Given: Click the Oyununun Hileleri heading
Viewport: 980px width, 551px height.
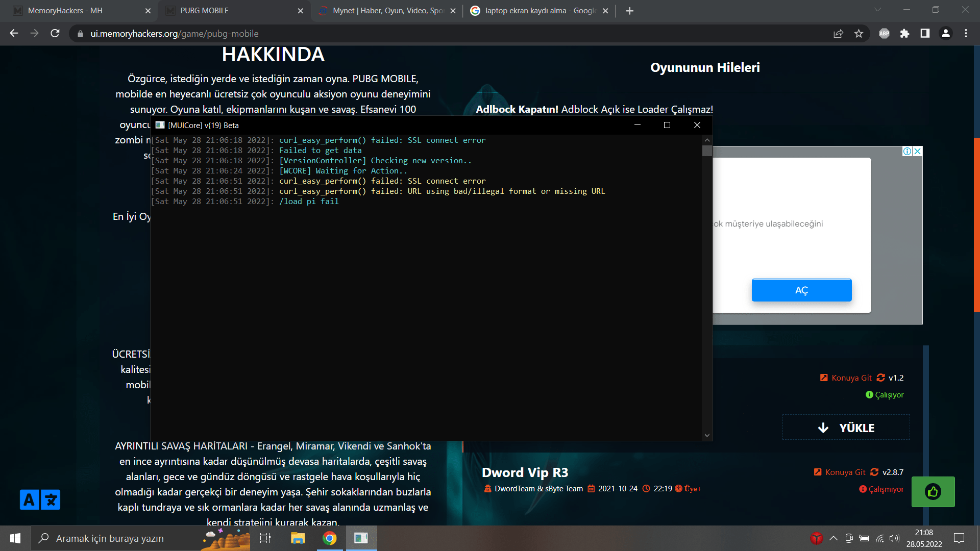Looking at the screenshot, I should tap(705, 67).
